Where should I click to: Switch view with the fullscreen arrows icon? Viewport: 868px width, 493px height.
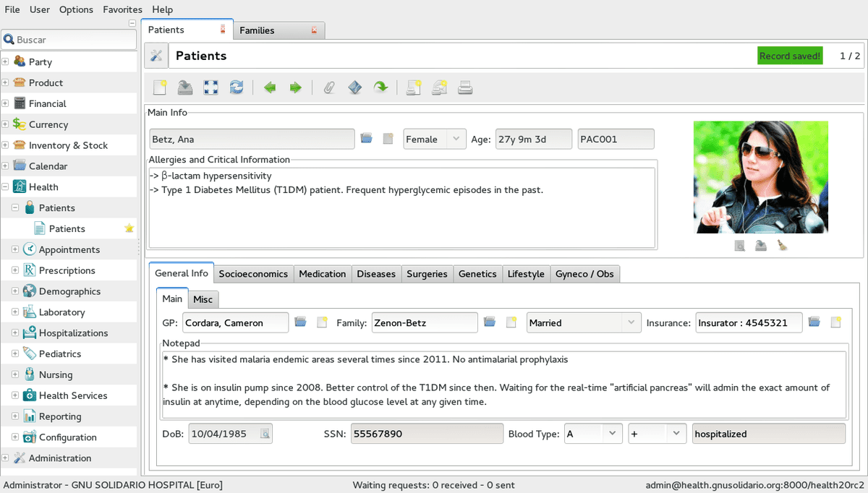click(210, 87)
